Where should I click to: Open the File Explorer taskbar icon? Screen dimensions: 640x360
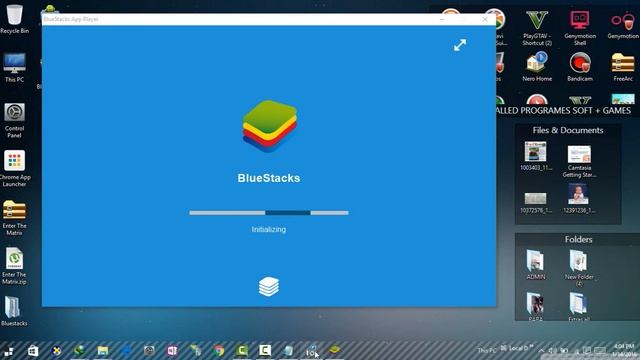point(103,350)
